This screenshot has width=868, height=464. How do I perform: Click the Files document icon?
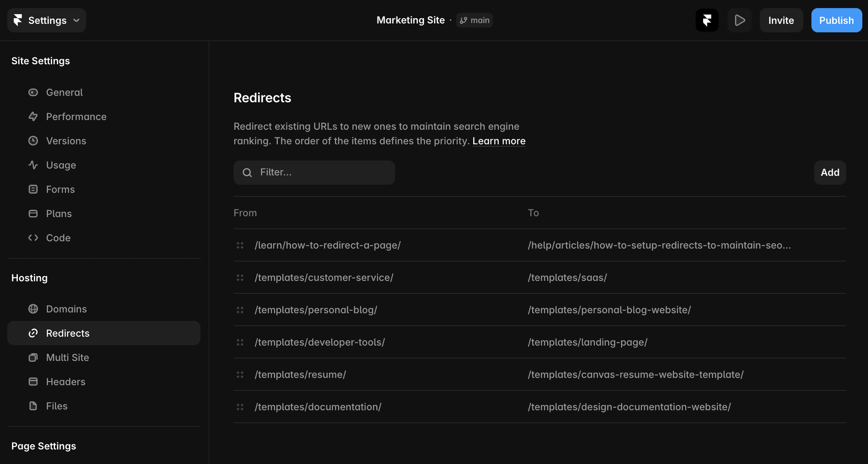point(33,406)
